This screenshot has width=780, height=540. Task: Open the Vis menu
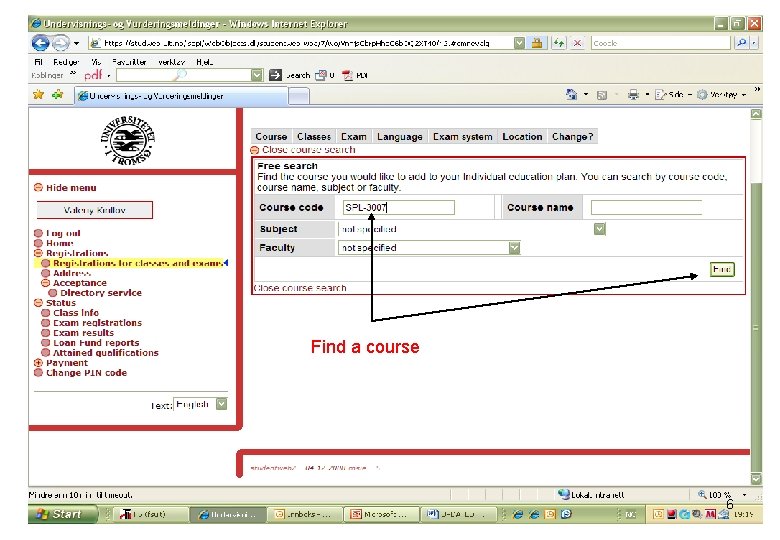point(96,62)
